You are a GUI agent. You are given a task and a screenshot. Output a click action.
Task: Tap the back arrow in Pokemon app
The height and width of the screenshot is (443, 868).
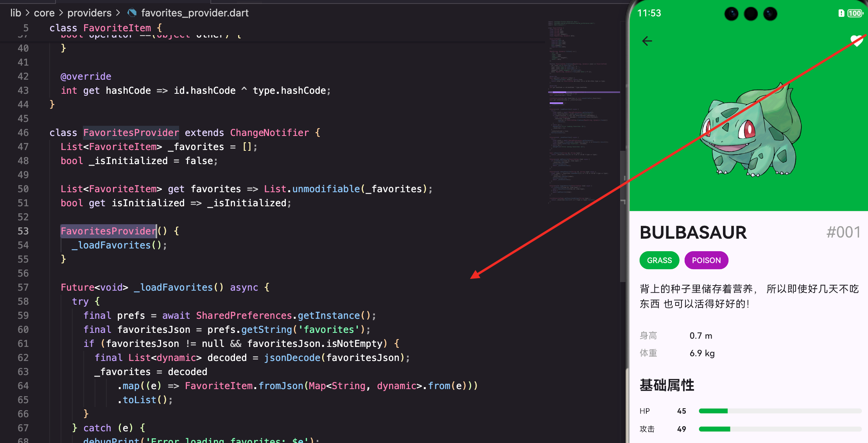point(647,41)
